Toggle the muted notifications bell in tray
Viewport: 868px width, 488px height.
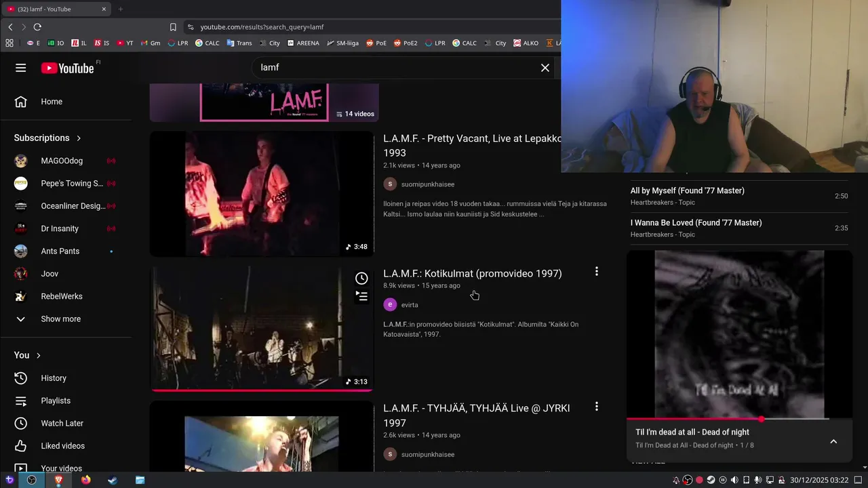tap(676, 480)
